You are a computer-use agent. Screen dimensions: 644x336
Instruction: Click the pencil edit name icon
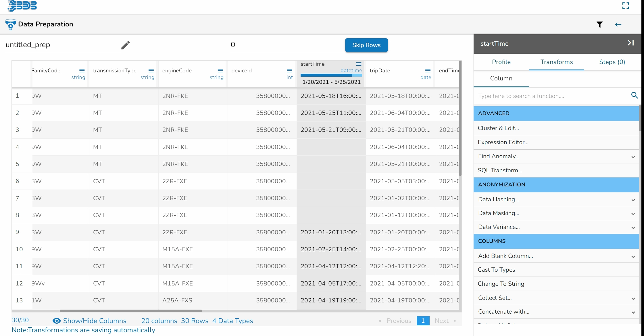pyautogui.click(x=125, y=45)
